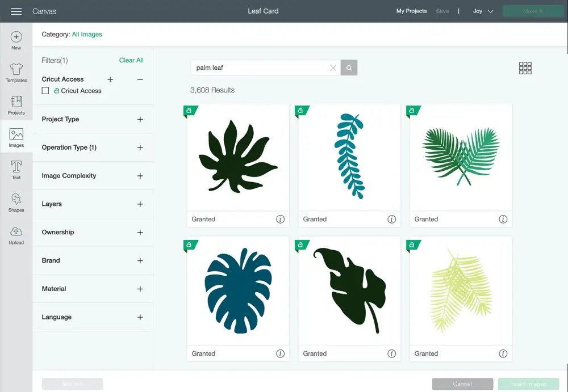Show info for the monstera leaf image
The height and width of the screenshot is (392, 568).
pyautogui.click(x=280, y=353)
